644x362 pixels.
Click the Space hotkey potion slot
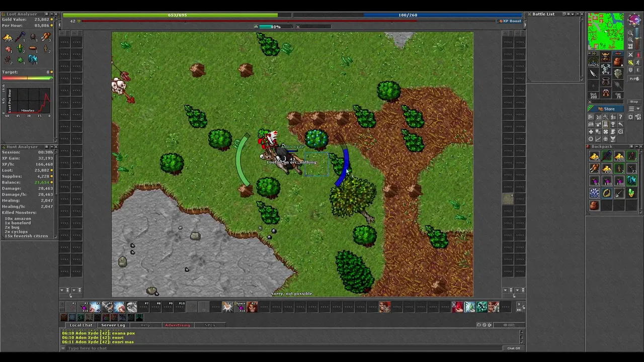pos(240,307)
